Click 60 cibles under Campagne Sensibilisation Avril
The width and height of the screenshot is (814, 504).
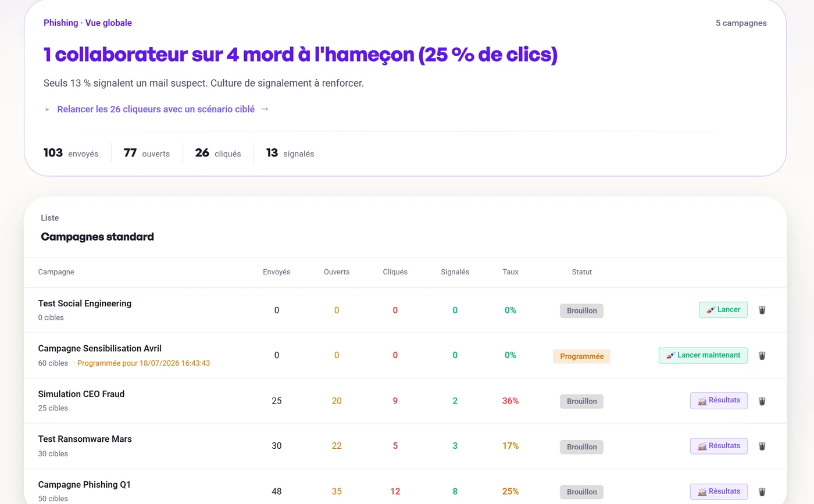[53, 363]
